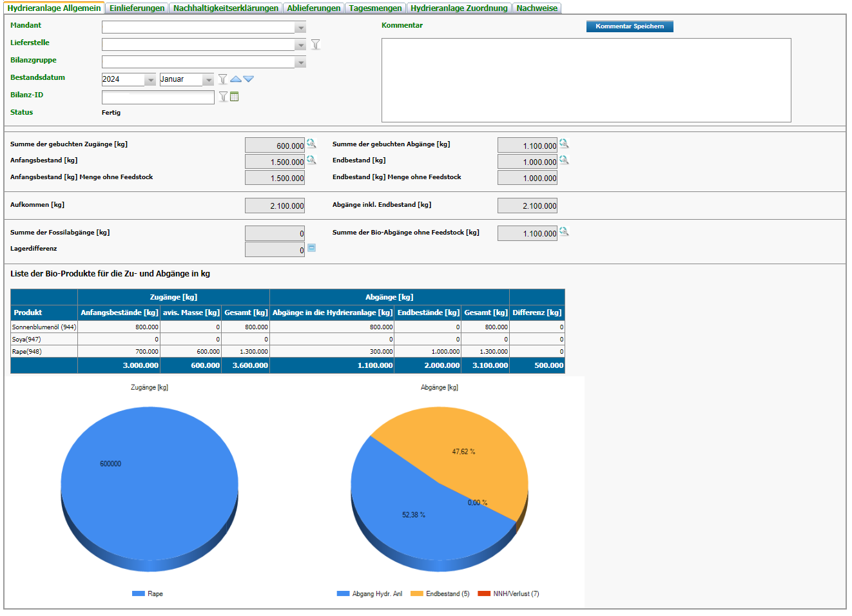This screenshot has width=852, height=616.
Task: Collapse the Lagerdifferenz minus icon
Action: tap(311, 248)
